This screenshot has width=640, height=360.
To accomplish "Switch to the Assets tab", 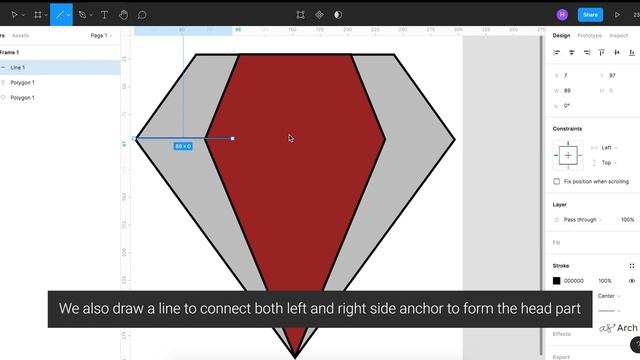I will pos(20,36).
